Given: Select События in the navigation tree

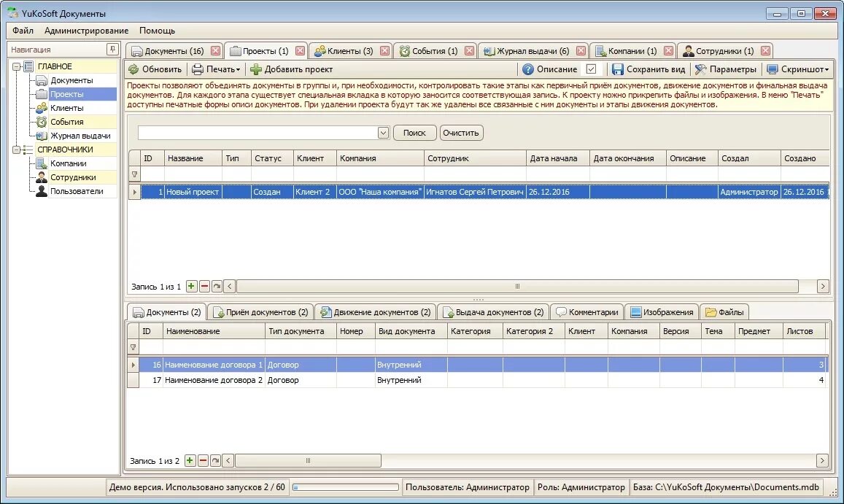Looking at the screenshot, I should [66, 122].
